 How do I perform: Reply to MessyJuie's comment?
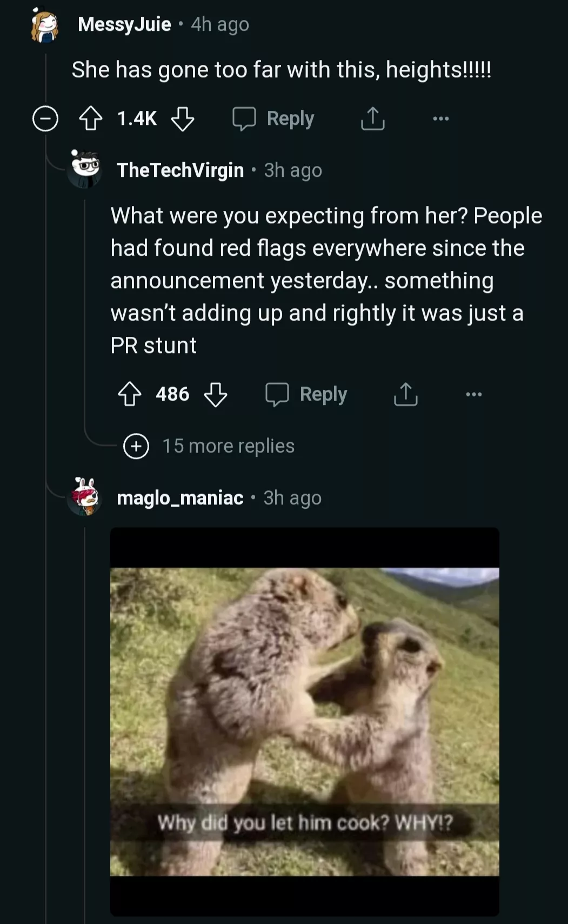[x=274, y=118]
